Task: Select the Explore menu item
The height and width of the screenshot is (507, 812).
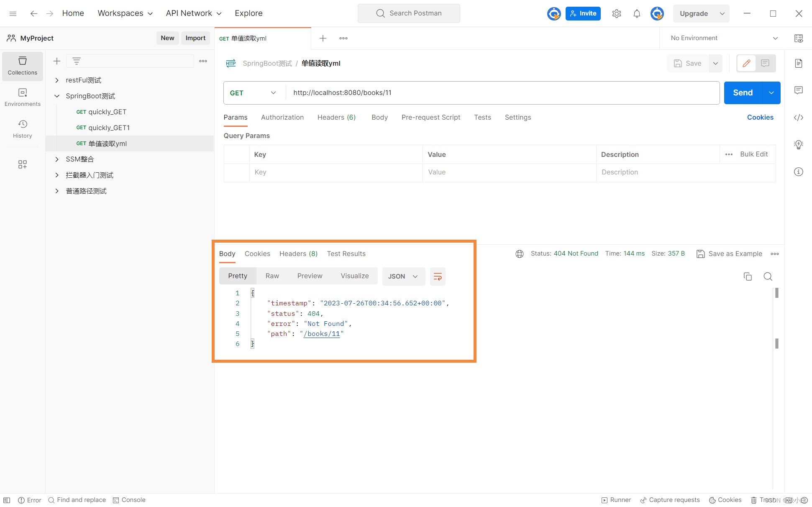Action: [x=248, y=13]
